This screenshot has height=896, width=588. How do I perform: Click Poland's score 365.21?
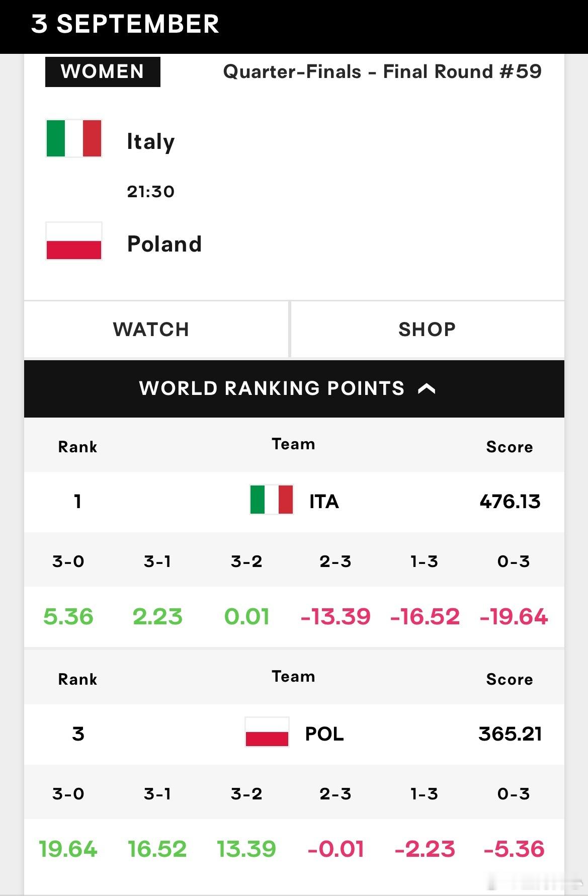pos(510,734)
